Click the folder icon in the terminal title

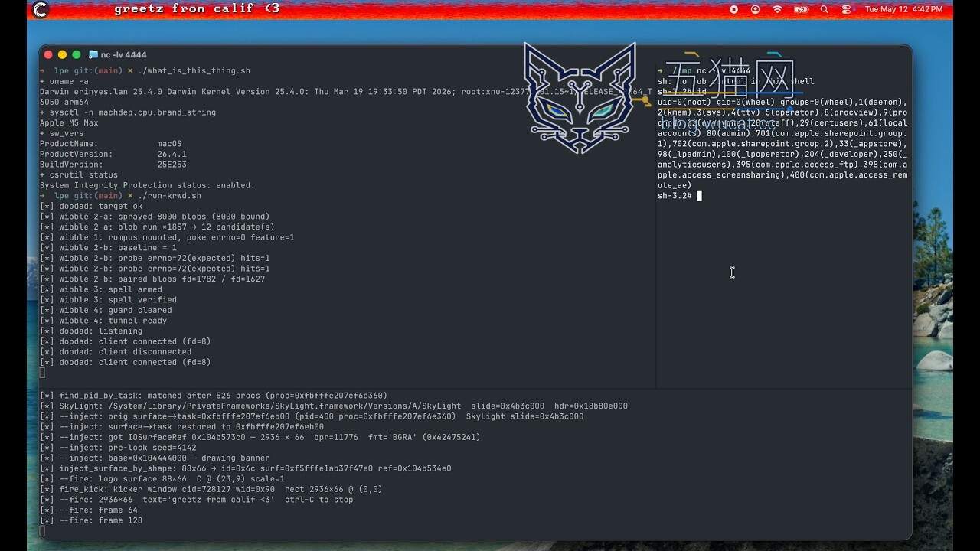click(x=93, y=55)
